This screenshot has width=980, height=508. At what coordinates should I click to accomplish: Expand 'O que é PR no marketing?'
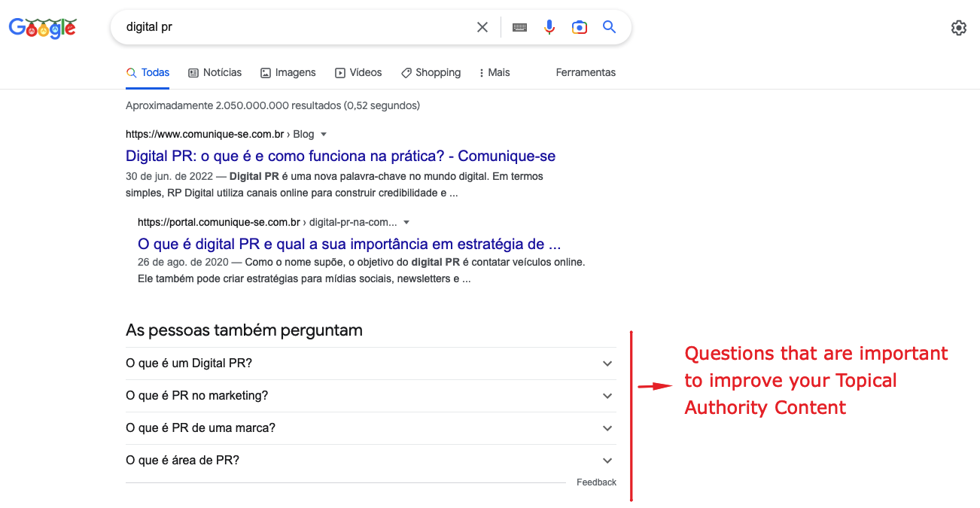click(607, 395)
